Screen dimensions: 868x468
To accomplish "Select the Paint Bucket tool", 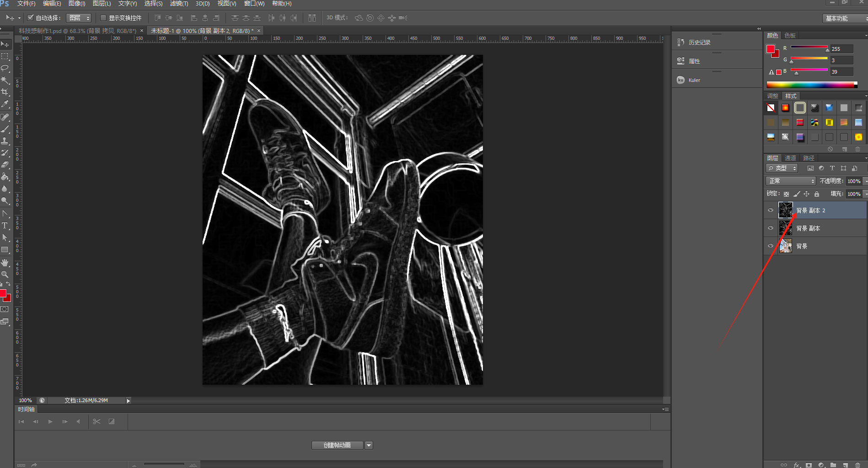I will tap(5, 177).
